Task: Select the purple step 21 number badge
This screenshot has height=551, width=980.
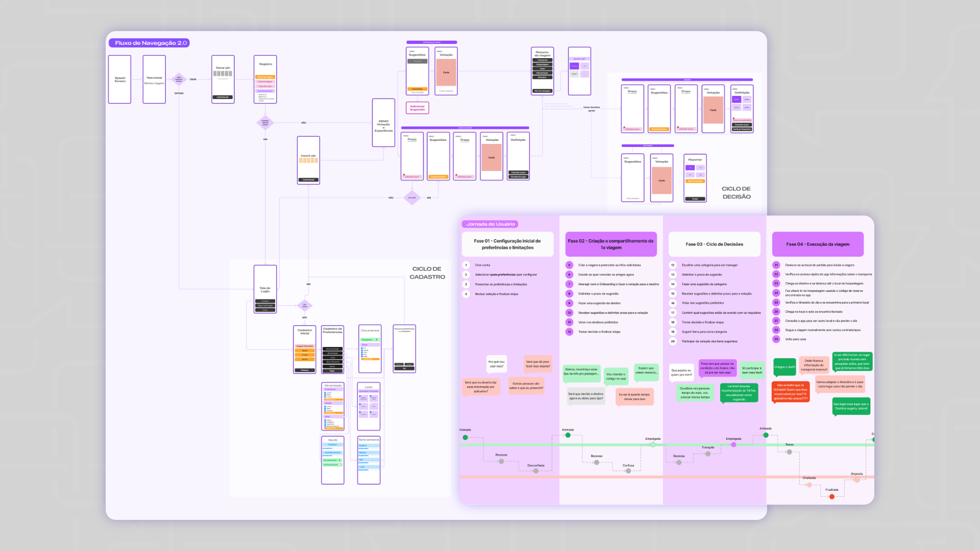Action: tap(776, 265)
